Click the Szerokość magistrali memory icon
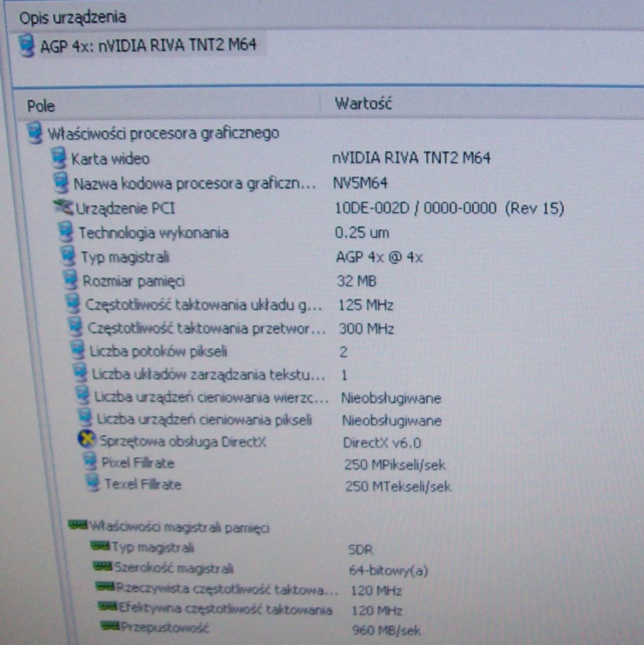This screenshot has height=645, width=644. click(102, 566)
